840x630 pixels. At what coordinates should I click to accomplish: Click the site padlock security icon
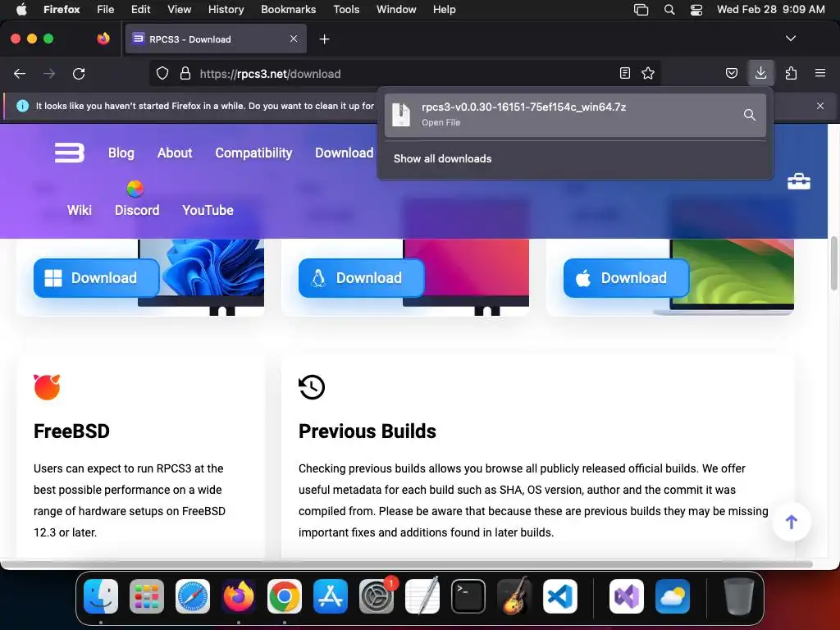click(x=185, y=73)
